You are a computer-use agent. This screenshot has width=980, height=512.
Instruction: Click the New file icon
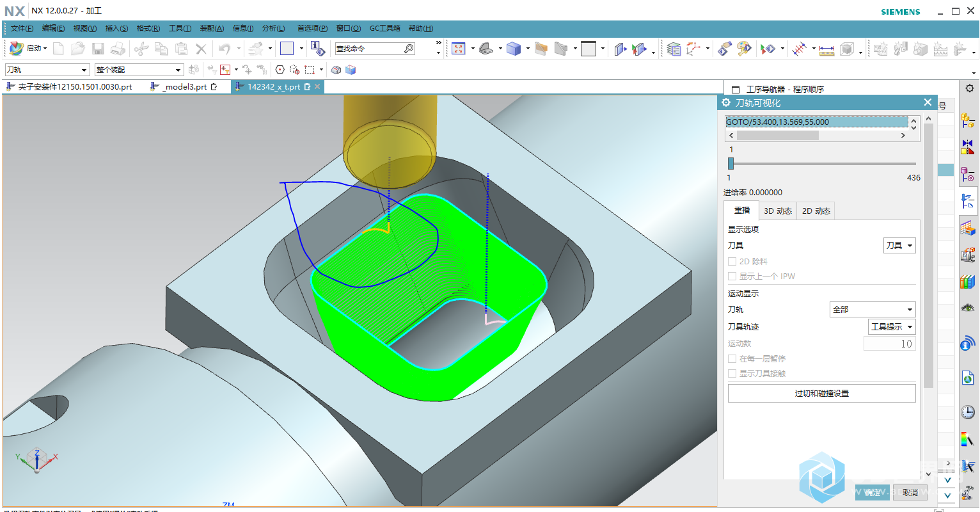click(x=58, y=49)
